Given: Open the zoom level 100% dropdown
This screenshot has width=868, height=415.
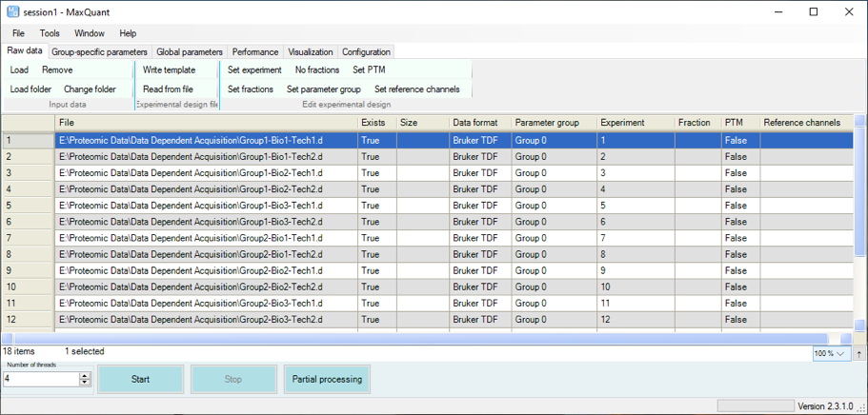Looking at the screenshot, I should click(x=830, y=353).
